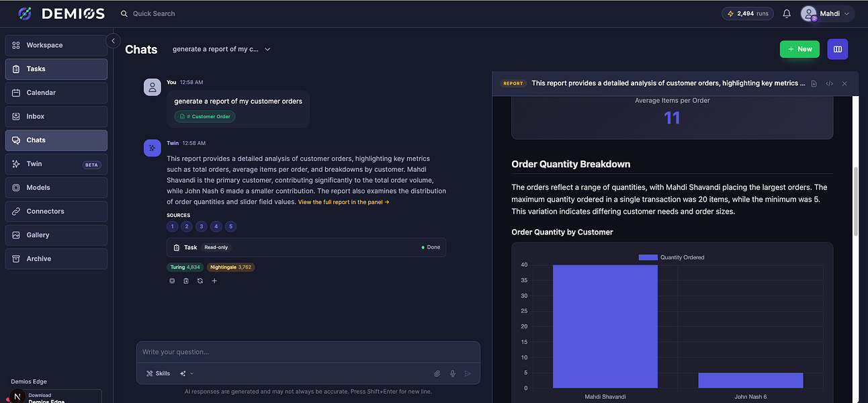Open source number 1
The width and height of the screenshot is (868, 403).
[173, 226]
